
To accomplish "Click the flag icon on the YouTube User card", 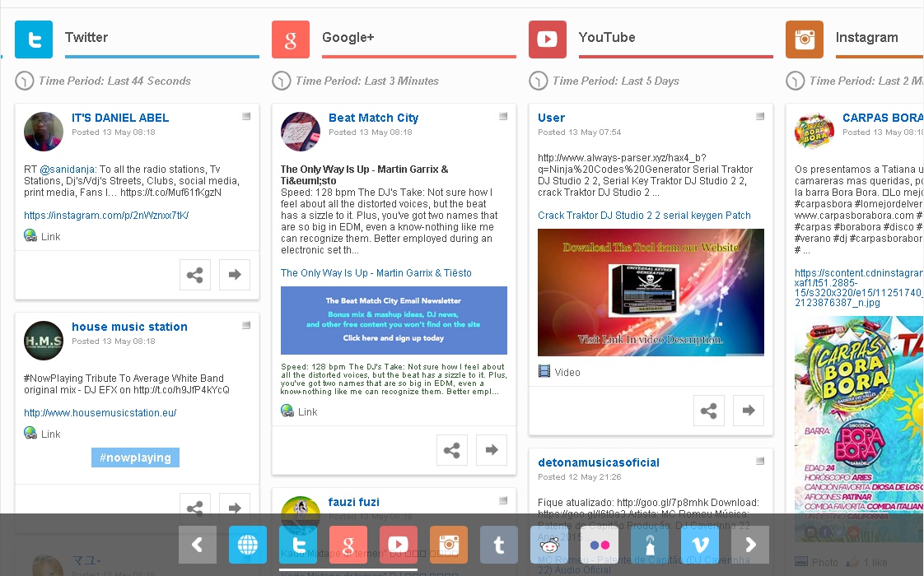I will pyautogui.click(x=760, y=116).
